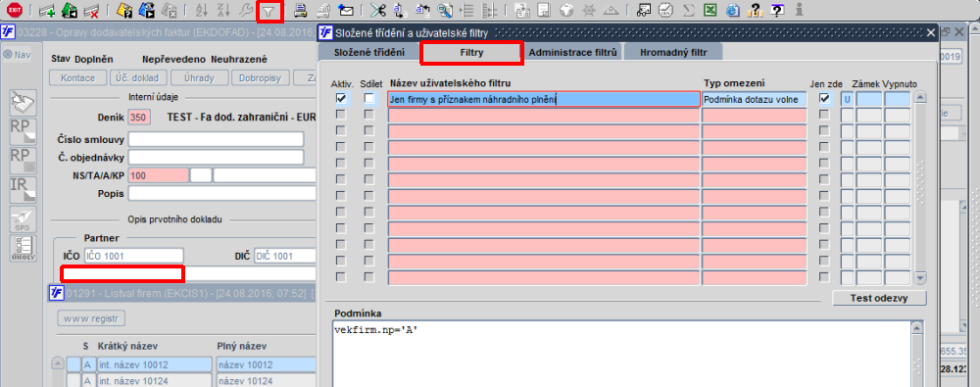Screen dimensions: 980x387
Task: Click the wrench settings icon
Action: click(247, 10)
